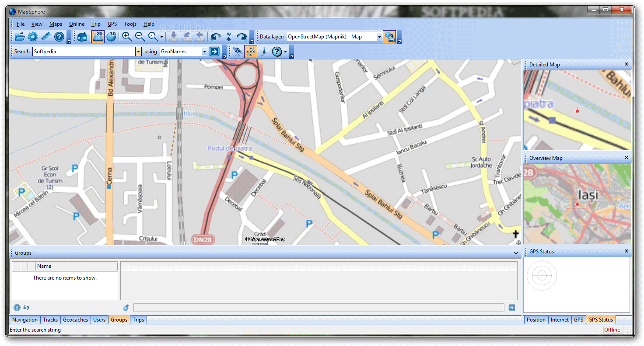
Task: Click the icon left of message field
Action: click(x=126, y=308)
